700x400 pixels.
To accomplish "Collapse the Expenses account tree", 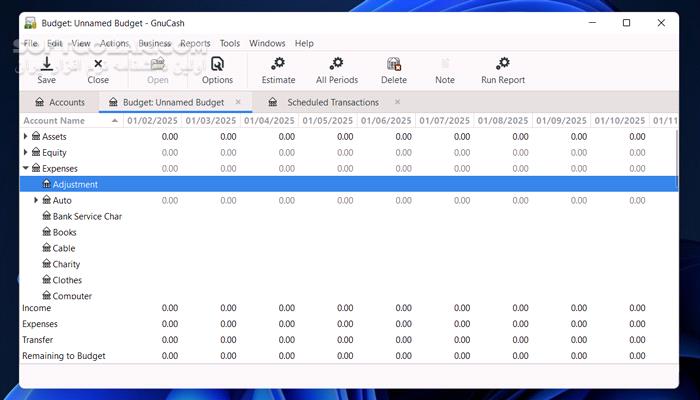I will click(x=26, y=168).
